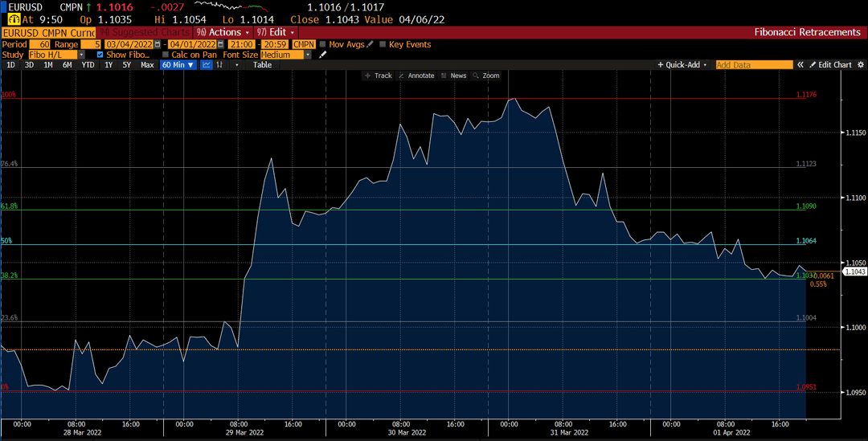Click 1.1176 Fibonacci price value
This screenshot has height=441, width=868.
[x=806, y=95]
